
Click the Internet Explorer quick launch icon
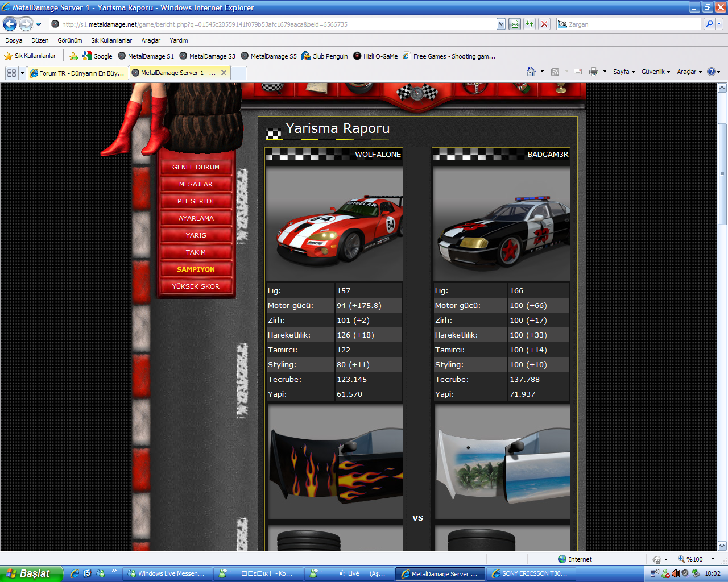coord(75,573)
